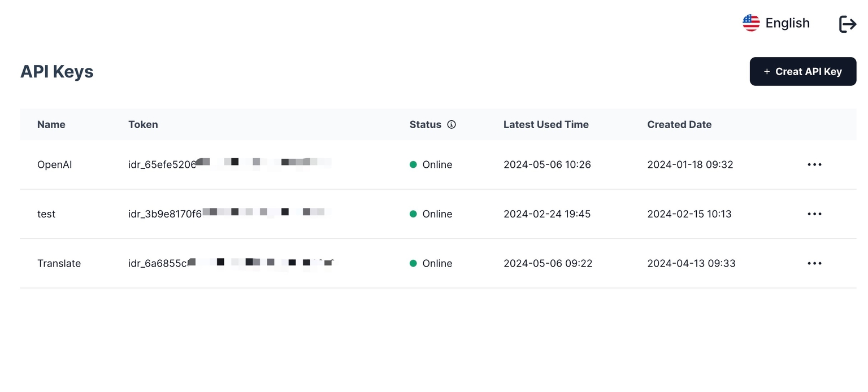This screenshot has height=392, width=868.
Task: Click the info icon beside Status header
Action: click(451, 125)
